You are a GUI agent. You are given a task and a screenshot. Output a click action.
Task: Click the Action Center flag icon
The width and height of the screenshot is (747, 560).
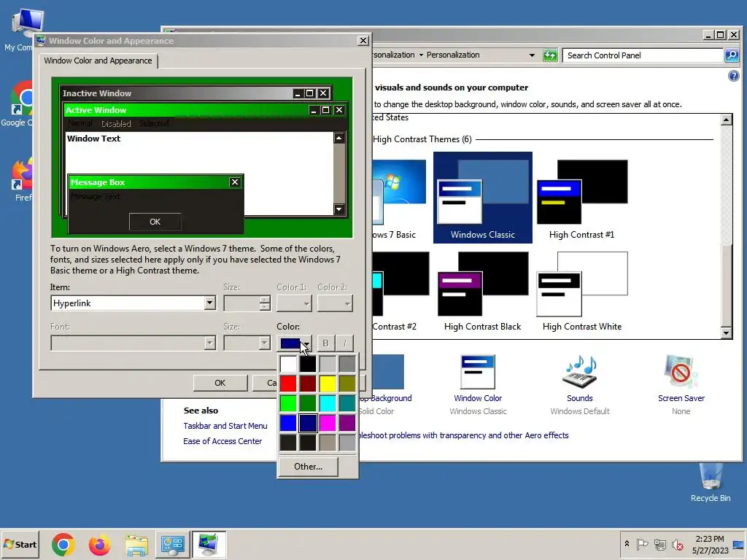click(x=642, y=544)
